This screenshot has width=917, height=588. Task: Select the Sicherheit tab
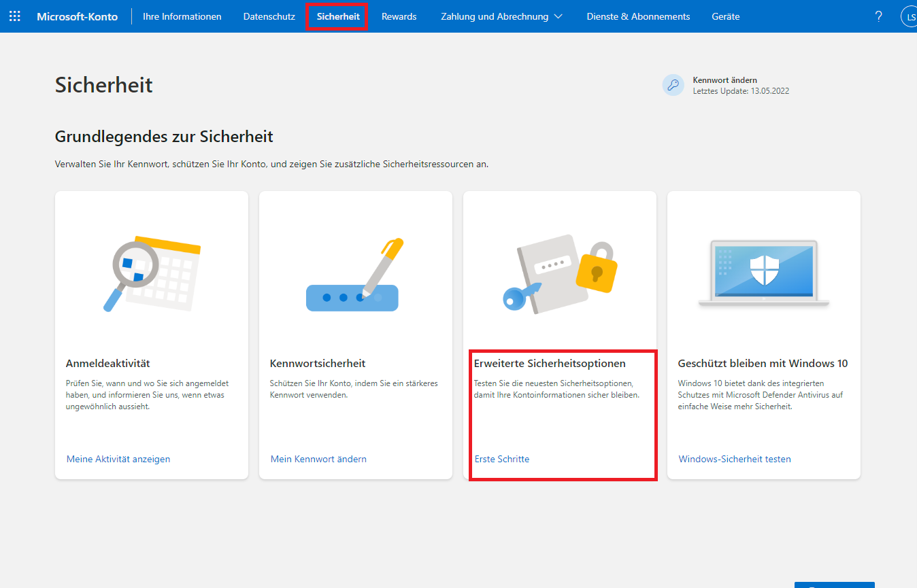click(338, 16)
